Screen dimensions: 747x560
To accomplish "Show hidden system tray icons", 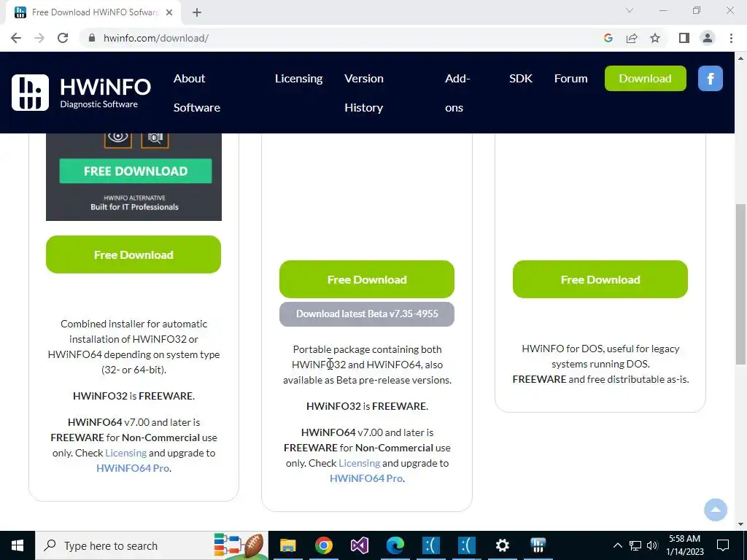I will point(617,545).
